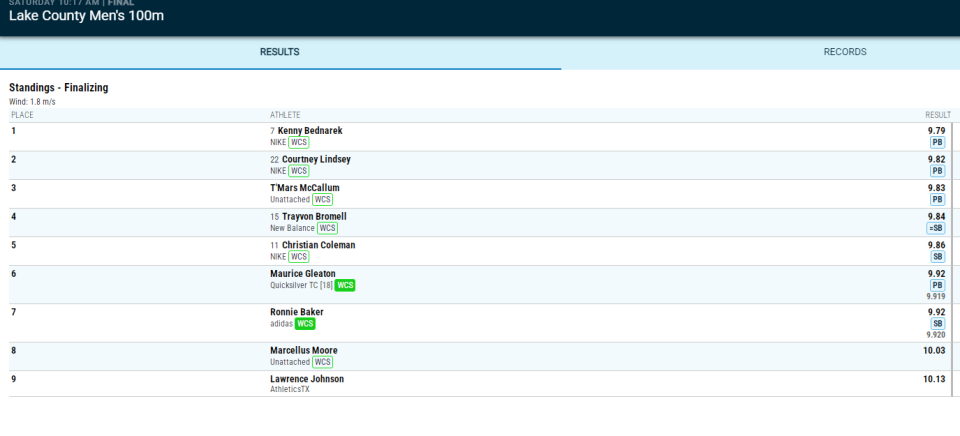Click WCS badge next to New Balance
The width and height of the screenshot is (960, 436).
(328, 228)
